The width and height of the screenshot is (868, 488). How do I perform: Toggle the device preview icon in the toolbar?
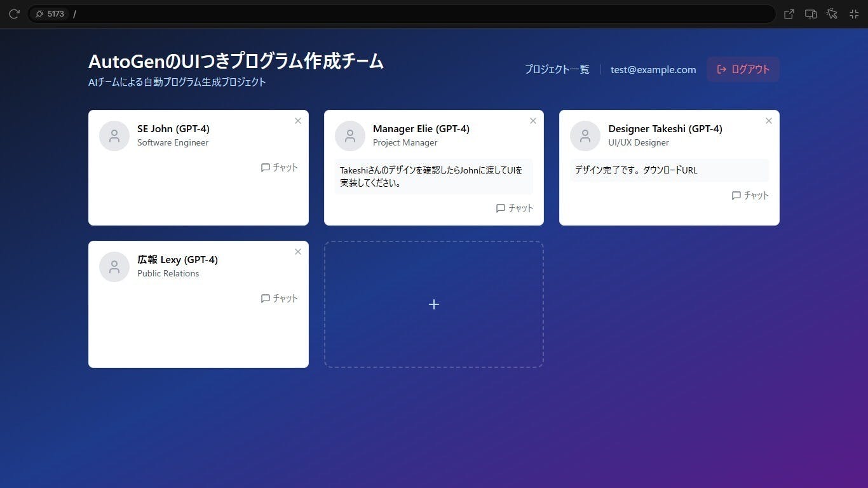[811, 13]
